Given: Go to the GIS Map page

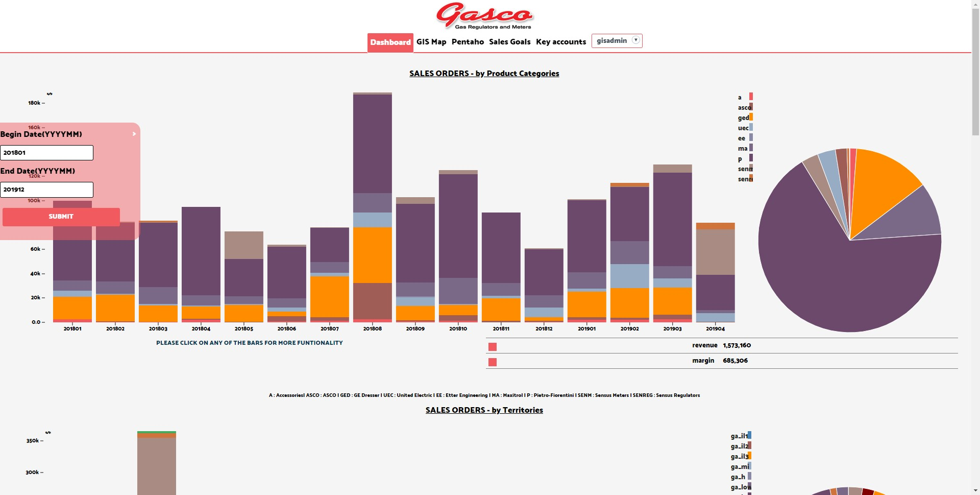Looking at the screenshot, I should click(x=431, y=42).
